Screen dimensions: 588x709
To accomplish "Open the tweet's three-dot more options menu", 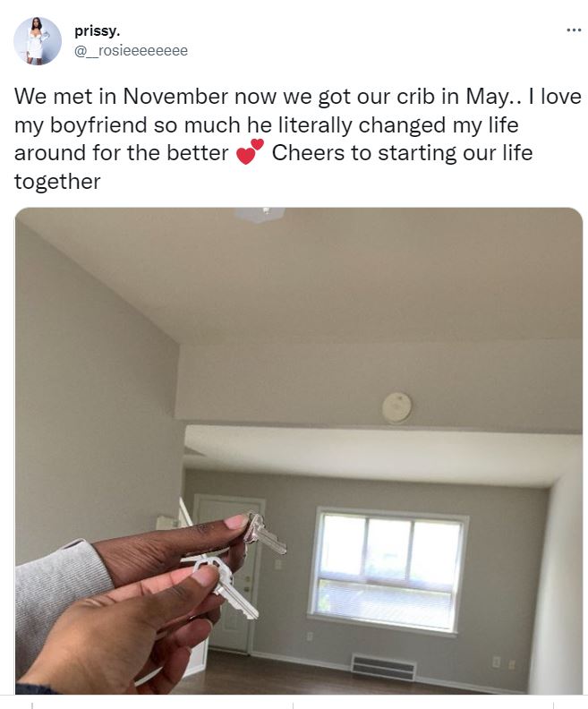I will (x=574, y=30).
